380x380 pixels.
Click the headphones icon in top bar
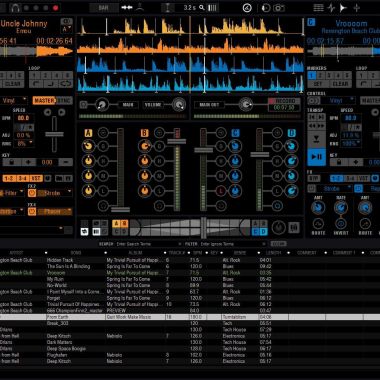click(14, 8)
